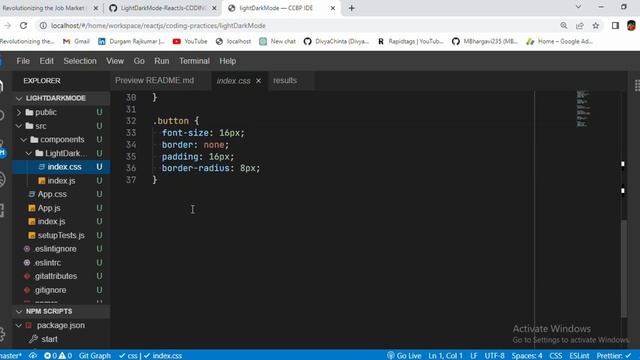Reload the browser page
Viewport: 640px width, 360px height.
coord(23,25)
